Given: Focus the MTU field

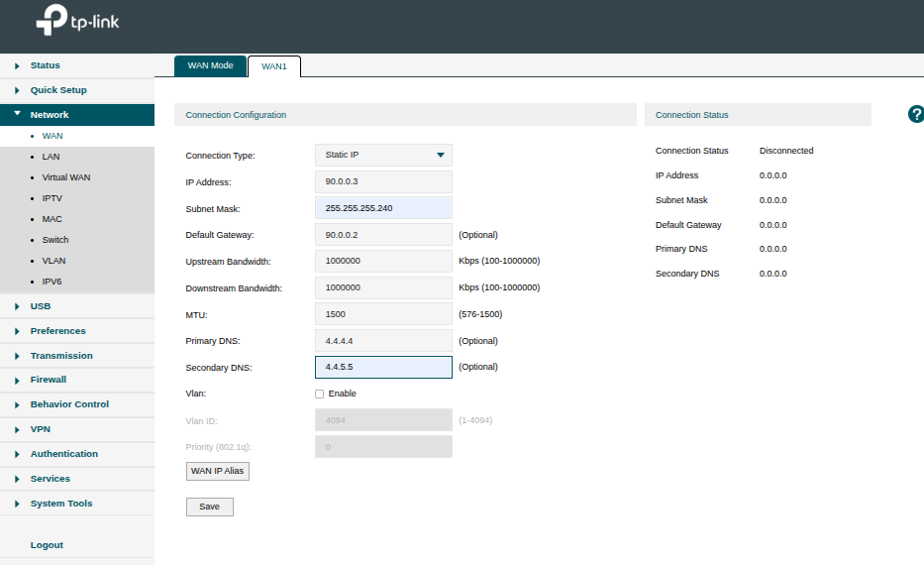Looking at the screenshot, I should click(383, 314).
